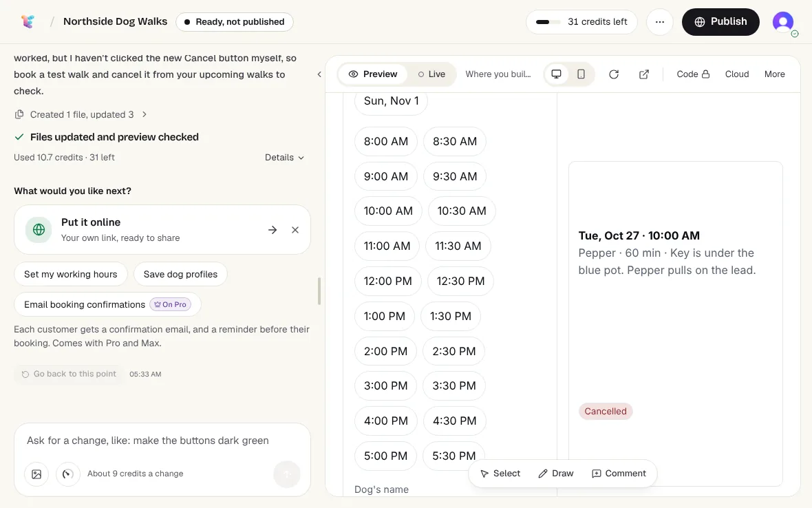Open the three-dots more options menu
Screen dimensions: 812x508
click(659, 22)
